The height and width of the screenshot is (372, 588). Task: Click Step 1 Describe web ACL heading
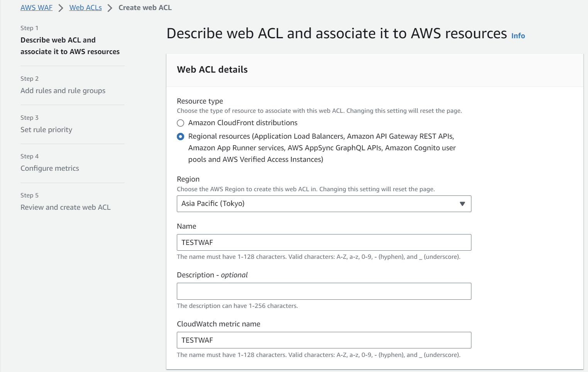click(x=70, y=46)
